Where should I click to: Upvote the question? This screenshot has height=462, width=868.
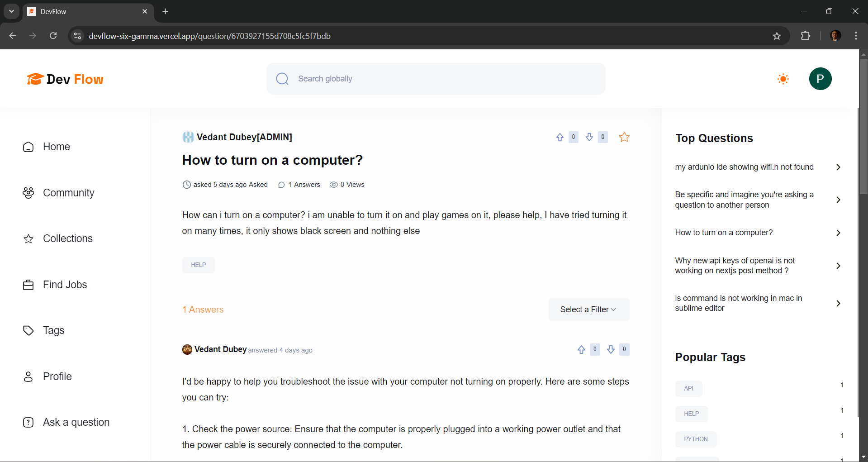pyautogui.click(x=560, y=137)
